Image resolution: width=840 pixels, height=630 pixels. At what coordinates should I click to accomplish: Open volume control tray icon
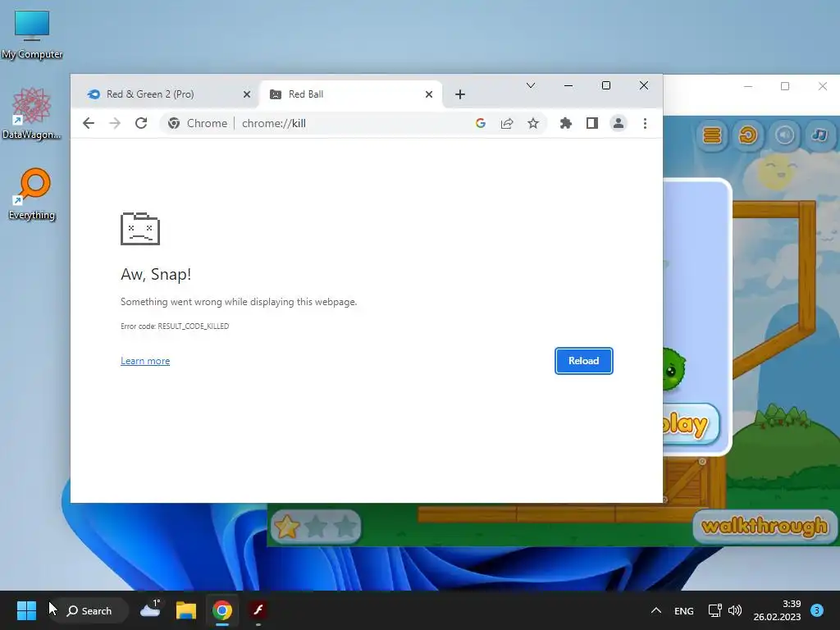click(735, 610)
